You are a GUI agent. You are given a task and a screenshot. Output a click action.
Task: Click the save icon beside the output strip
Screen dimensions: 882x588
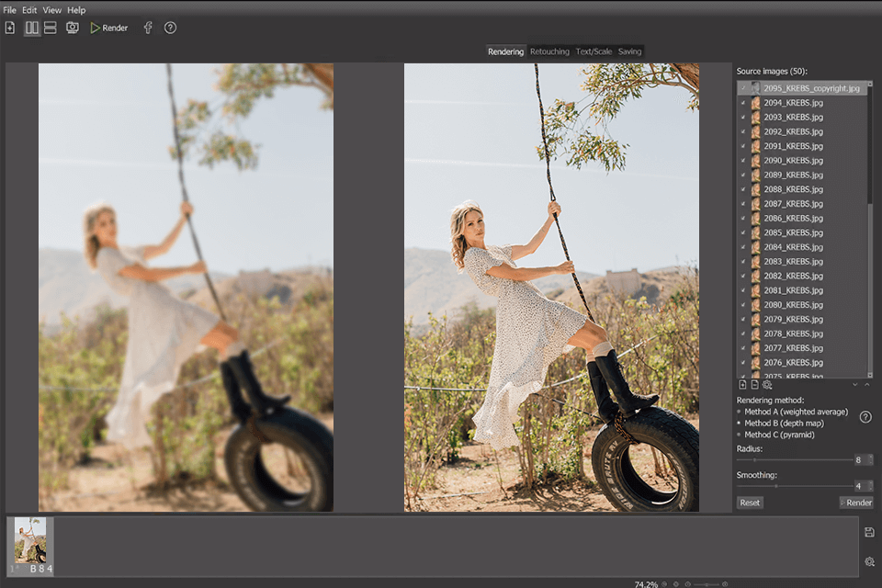coord(869,532)
